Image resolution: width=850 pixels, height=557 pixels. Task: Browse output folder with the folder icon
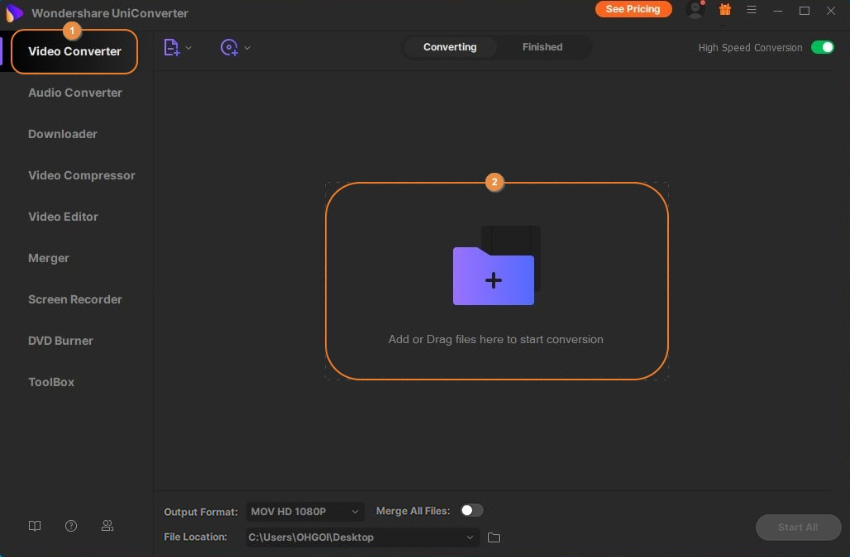click(x=494, y=538)
